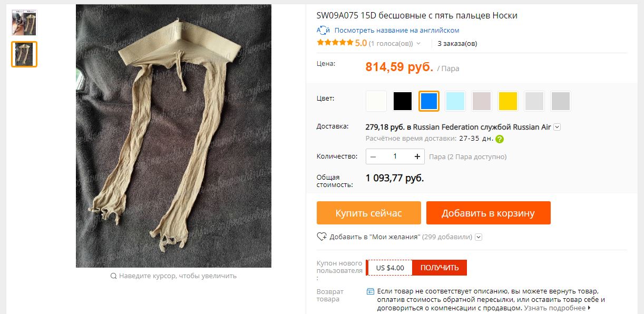Claim coupon with ПОЛУЧИТЬ button
Viewport: 644px width, 314px height.
[x=440, y=268]
